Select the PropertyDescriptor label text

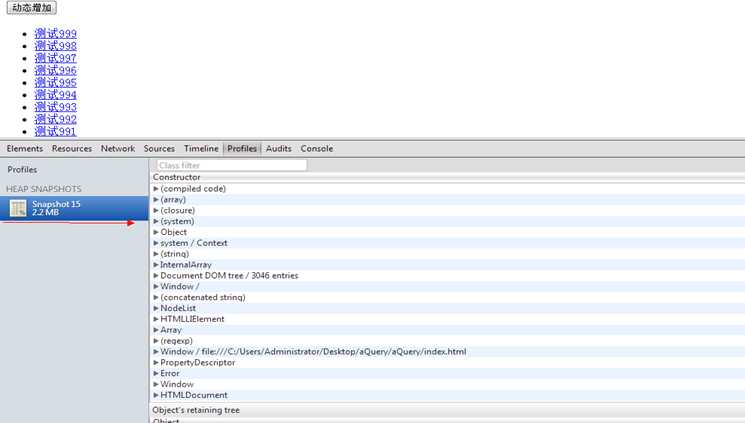click(198, 363)
